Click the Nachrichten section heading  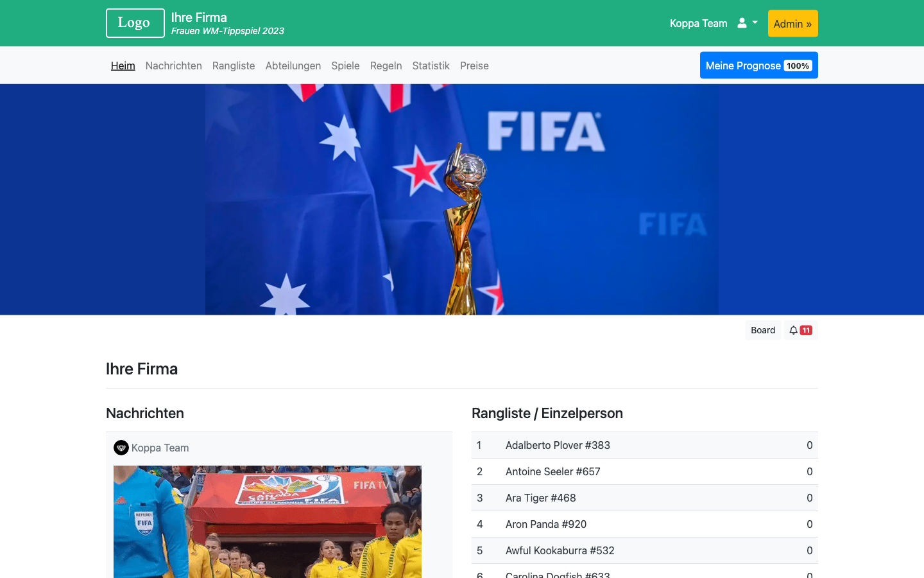pos(145,413)
